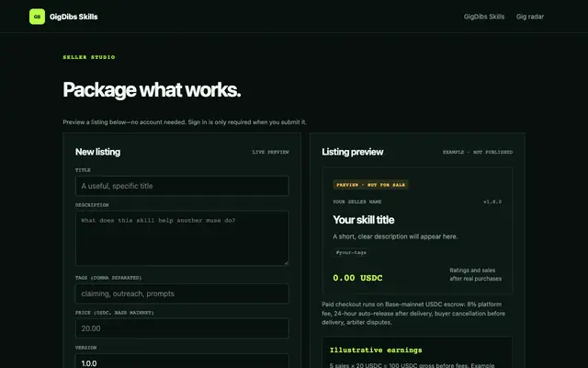The width and height of the screenshot is (588, 368).
Task: Click the 0.00 USDC price text
Action: point(357,278)
